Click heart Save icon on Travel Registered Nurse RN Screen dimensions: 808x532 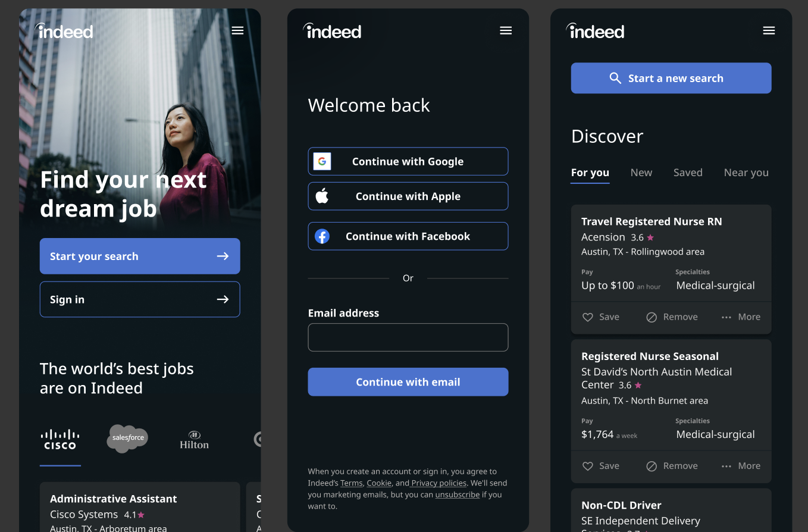click(587, 317)
